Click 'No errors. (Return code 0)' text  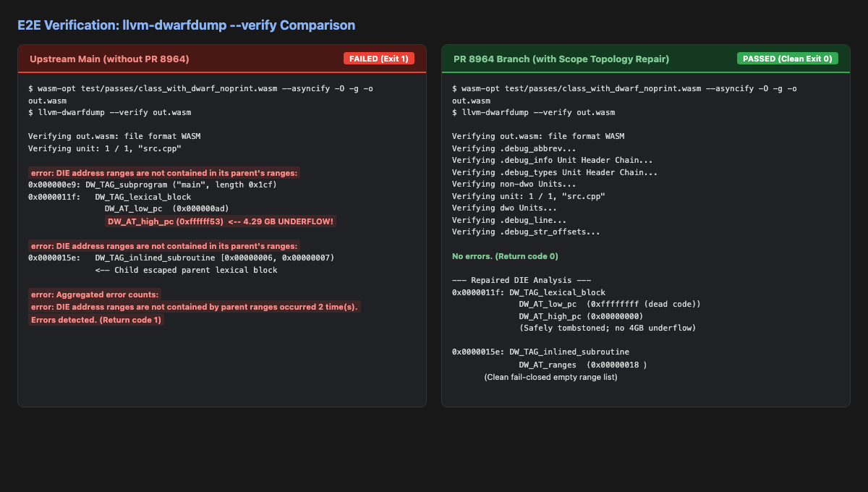pos(505,256)
